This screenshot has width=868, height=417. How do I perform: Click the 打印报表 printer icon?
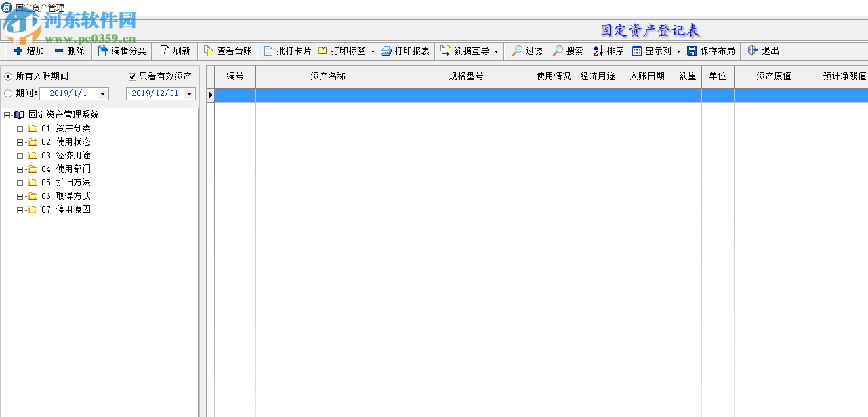pyautogui.click(x=386, y=51)
